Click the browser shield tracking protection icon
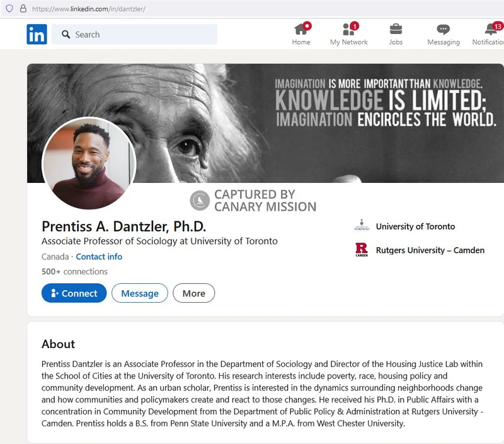504x444 pixels. click(9, 8)
